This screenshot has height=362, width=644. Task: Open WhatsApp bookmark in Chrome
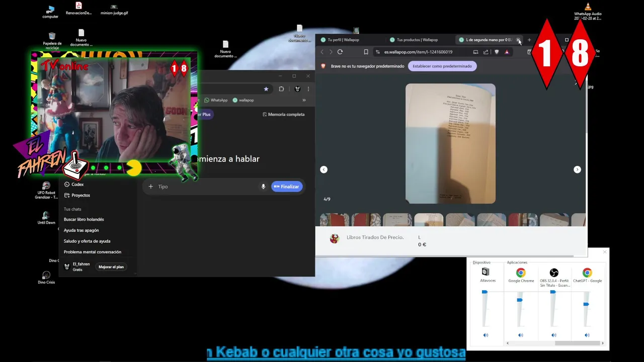[x=216, y=100]
